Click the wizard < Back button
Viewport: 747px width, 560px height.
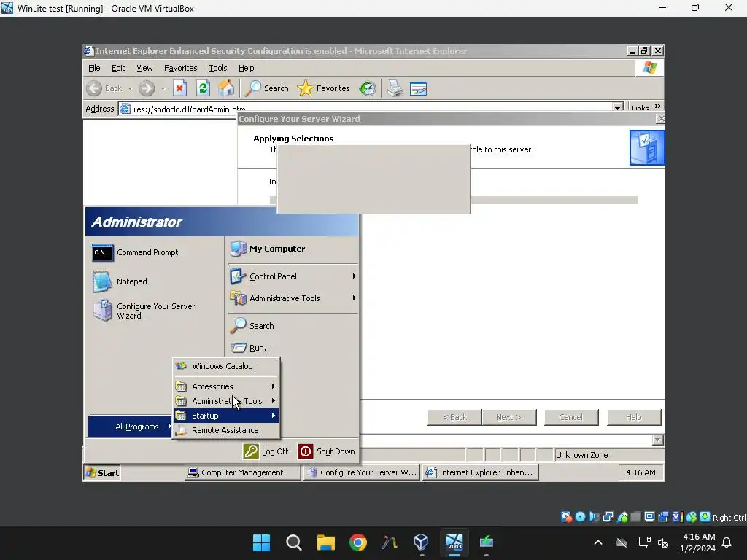click(x=454, y=417)
